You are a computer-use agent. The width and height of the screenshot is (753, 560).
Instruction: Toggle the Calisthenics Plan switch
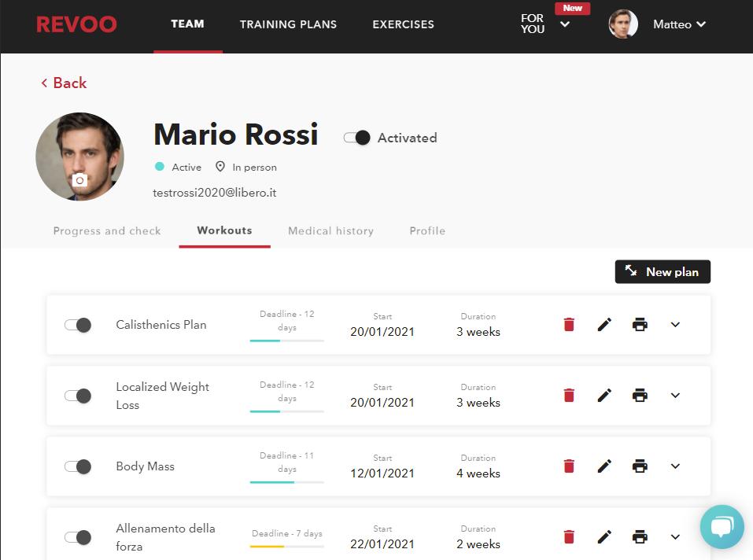pos(78,325)
